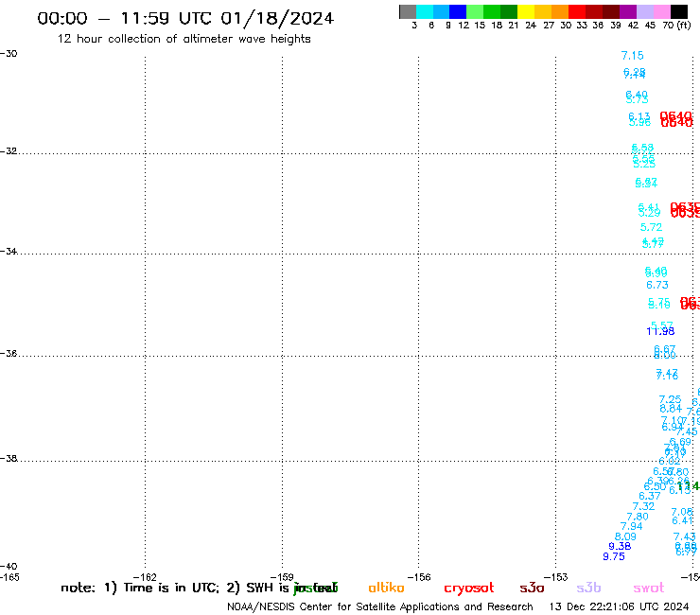Click the orange 'altika' satellite label
The image size is (700, 615).
[x=386, y=588]
